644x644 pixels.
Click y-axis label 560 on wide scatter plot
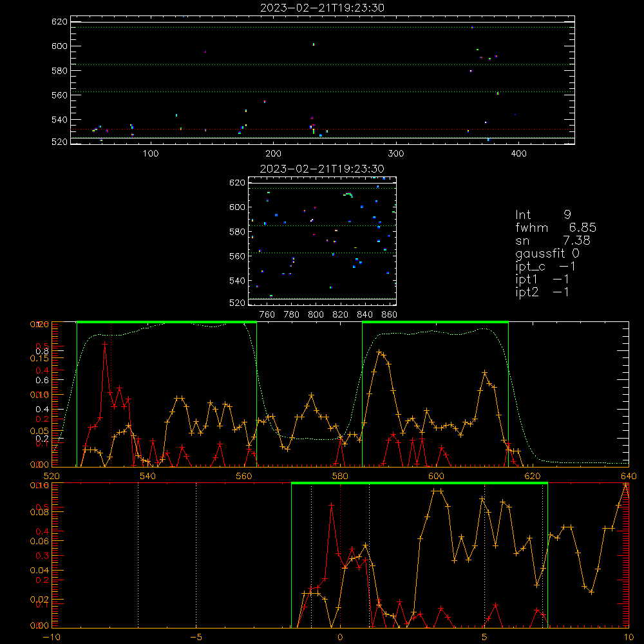59,95
